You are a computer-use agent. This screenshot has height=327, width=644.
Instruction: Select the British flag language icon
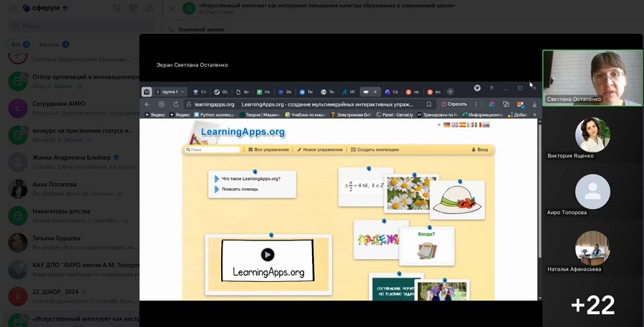point(454,125)
